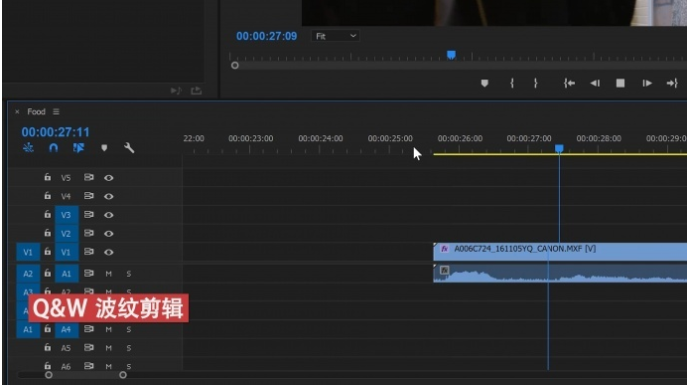The image size is (690, 386).
Task: Solo the A4 audio track
Action: coord(129,329)
